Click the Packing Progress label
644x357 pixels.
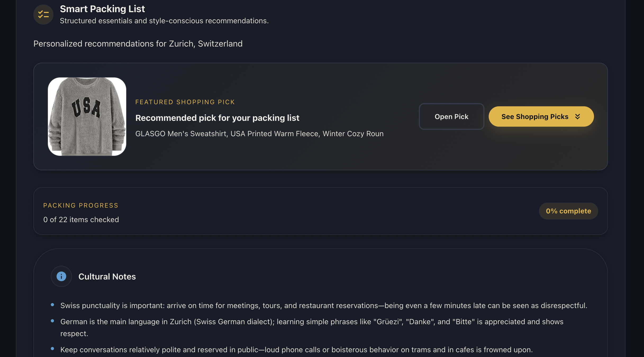click(x=81, y=205)
